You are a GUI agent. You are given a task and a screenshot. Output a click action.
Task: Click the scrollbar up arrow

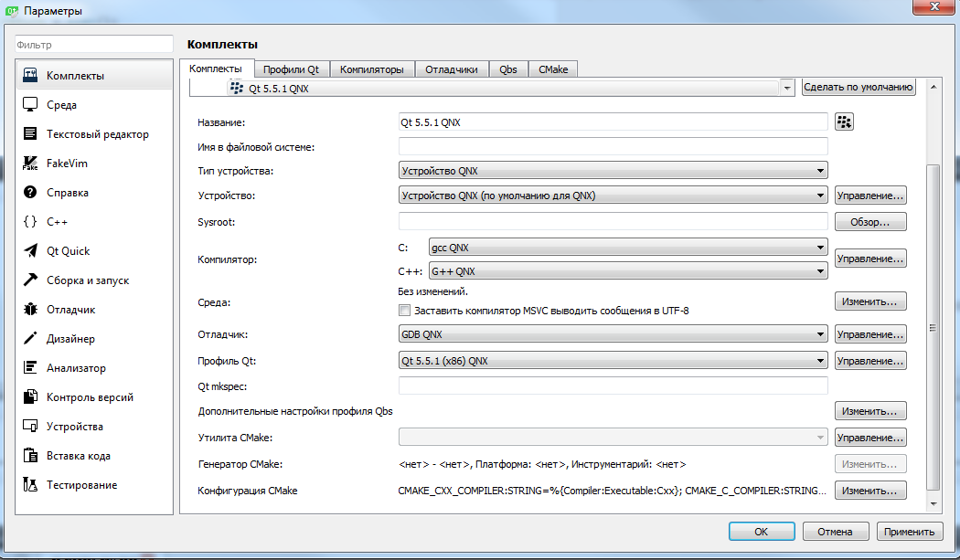[933, 87]
